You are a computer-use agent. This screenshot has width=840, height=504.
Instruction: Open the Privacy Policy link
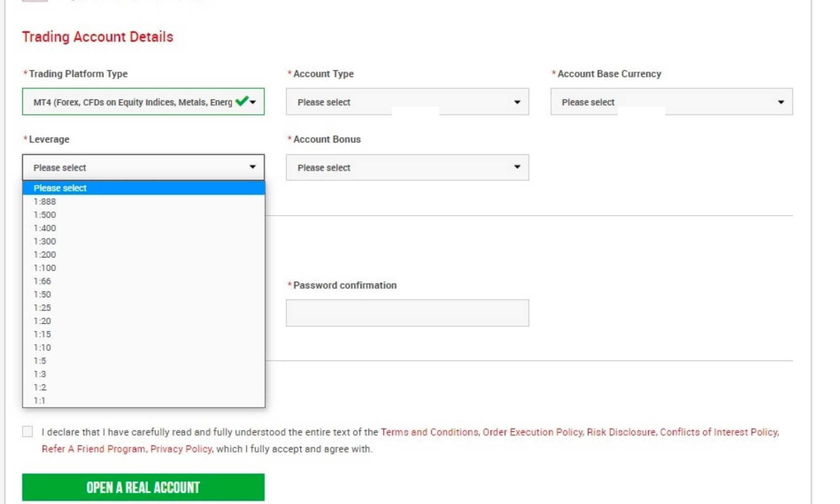tap(181, 449)
